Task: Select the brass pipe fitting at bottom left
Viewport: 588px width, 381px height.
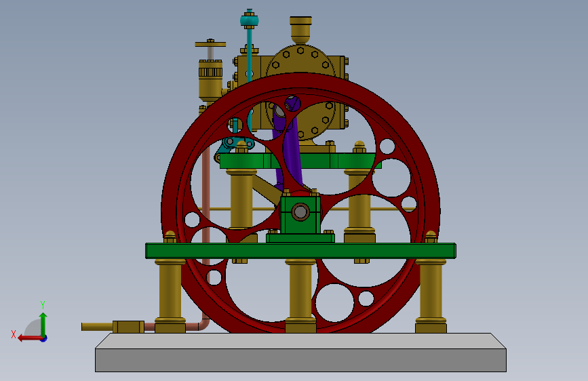Action: point(128,327)
